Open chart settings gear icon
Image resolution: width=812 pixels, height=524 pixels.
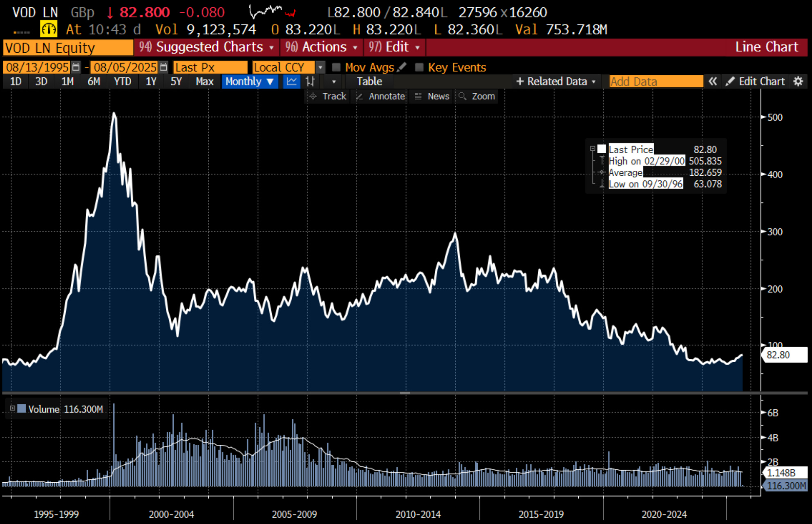[798, 81]
